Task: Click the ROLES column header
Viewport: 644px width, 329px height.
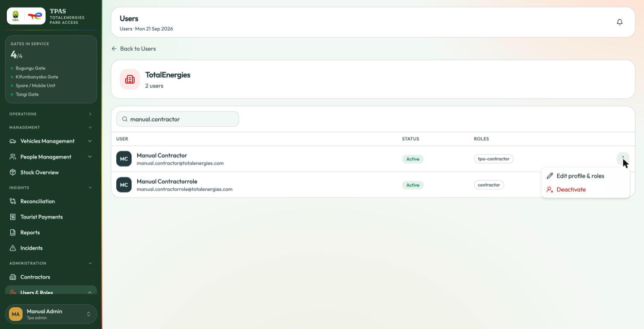Action: pyautogui.click(x=481, y=139)
